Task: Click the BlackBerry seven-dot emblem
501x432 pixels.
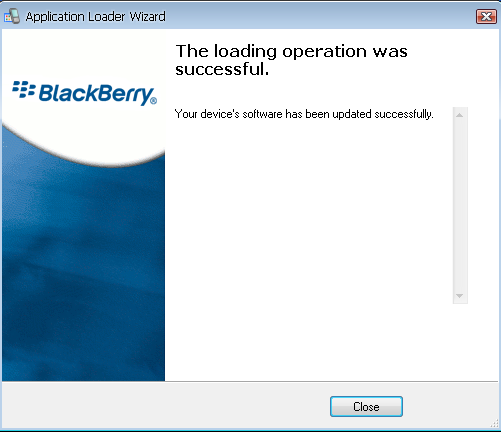Action: 24,89
